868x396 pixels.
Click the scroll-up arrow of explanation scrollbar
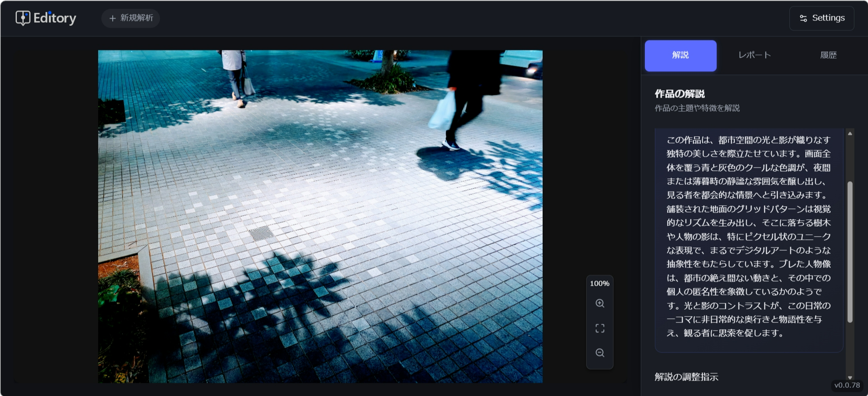pyautogui.click(x=850, y=134)
